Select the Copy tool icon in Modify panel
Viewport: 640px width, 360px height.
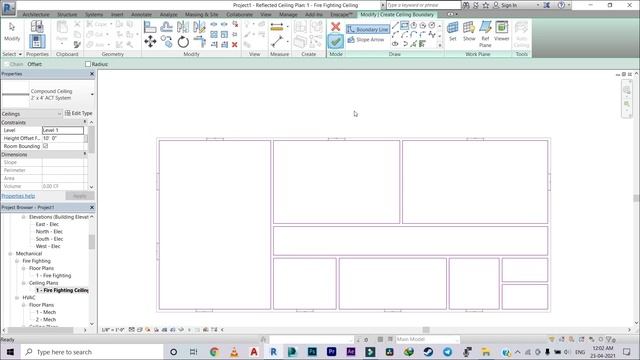coord(167,41)
